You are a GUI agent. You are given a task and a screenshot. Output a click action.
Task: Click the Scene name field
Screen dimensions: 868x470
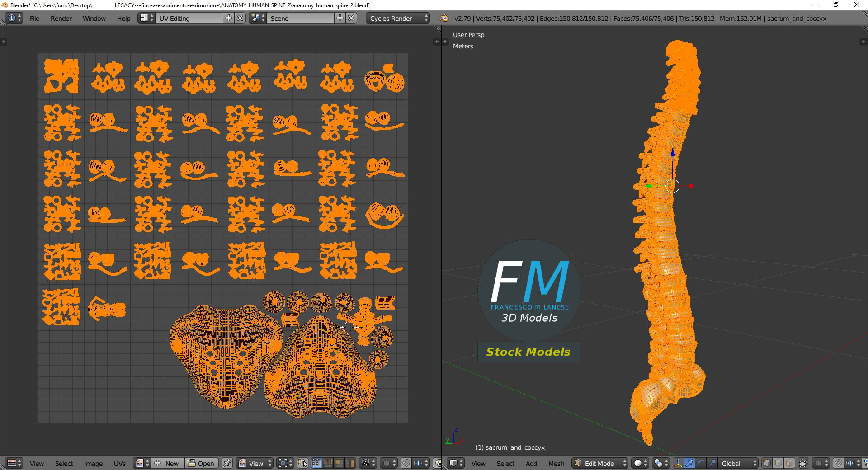[301, 18]
